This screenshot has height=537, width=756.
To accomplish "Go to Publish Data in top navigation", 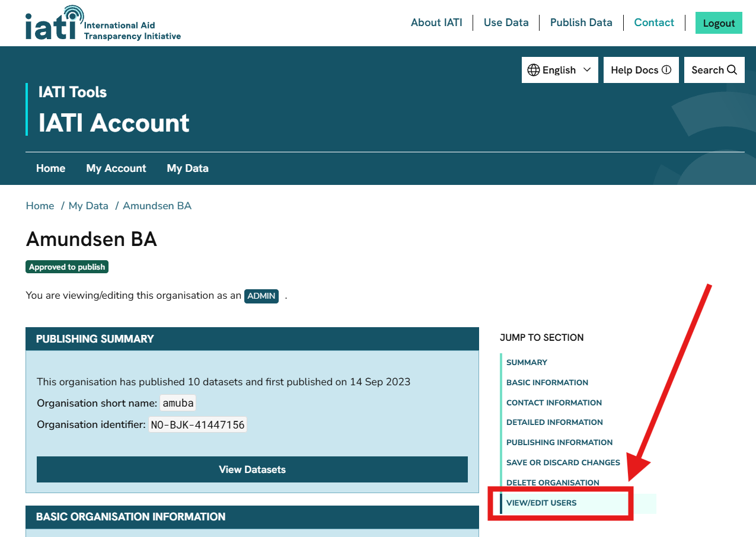I will coord(580,23).
